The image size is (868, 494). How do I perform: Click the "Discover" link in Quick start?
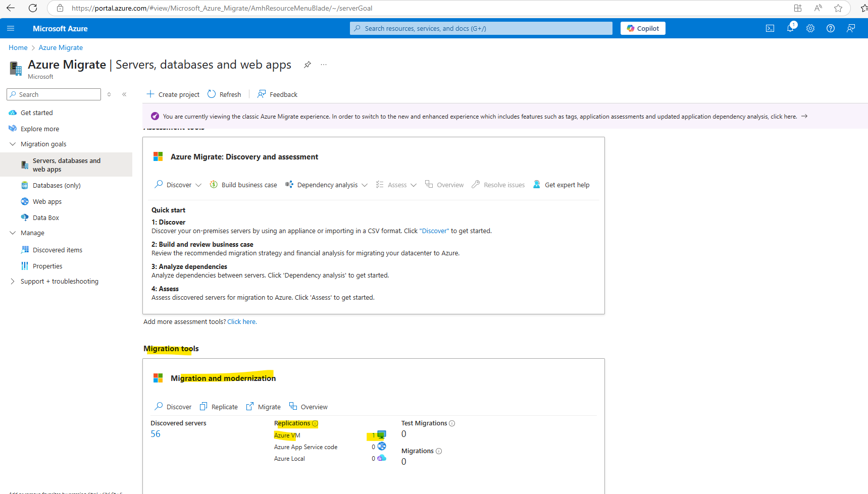pyautogui.click(x=434, y=231)
